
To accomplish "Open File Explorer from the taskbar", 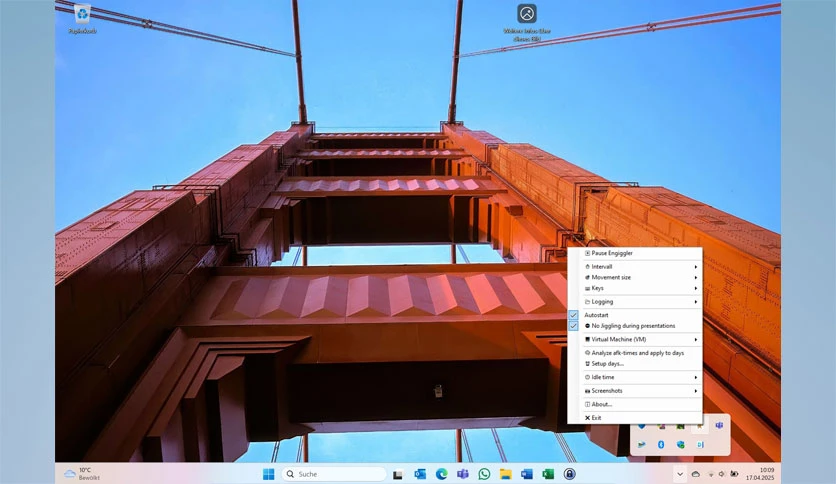I will pyautogui.click(x=505, y=474).
